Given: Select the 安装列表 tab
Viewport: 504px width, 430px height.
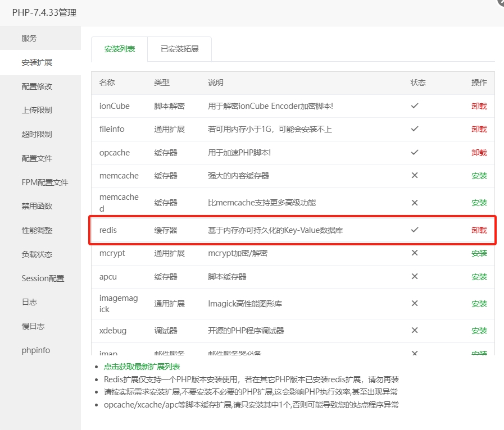Looking at the screenshot, I should (x=119, y=49).
